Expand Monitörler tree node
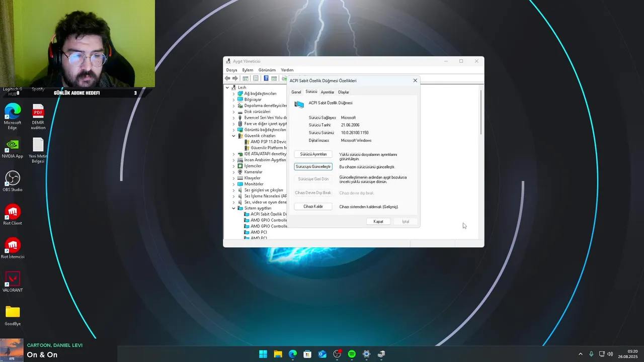Screen dimensions: 644x362 coord(234,184)
